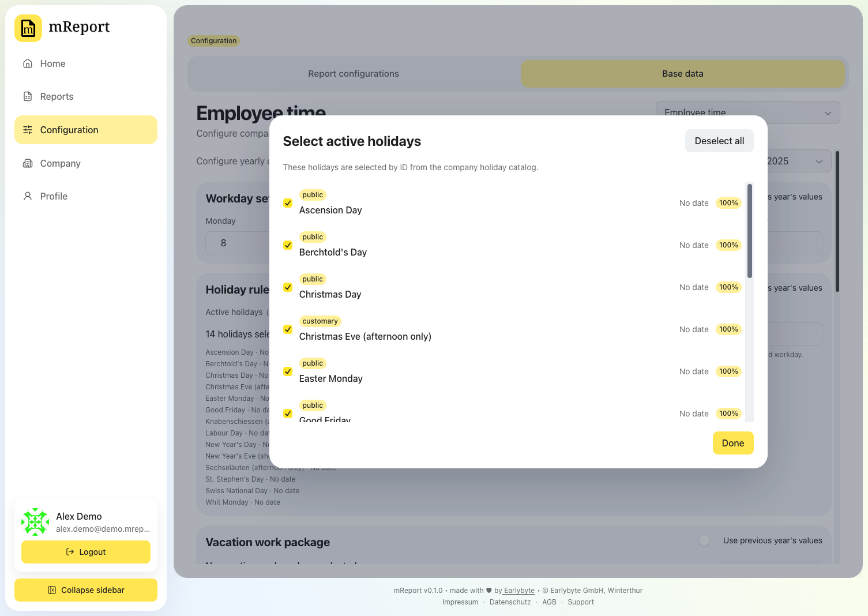Click the Home house icon in the sidebar
868x616 pixels.
[28, 63]
